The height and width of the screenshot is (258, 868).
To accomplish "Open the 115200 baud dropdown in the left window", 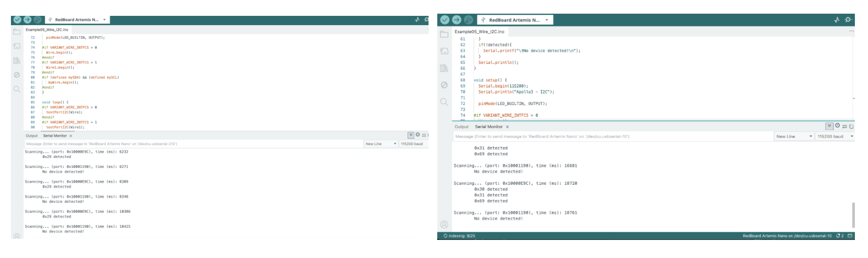I will pos(413,144).
